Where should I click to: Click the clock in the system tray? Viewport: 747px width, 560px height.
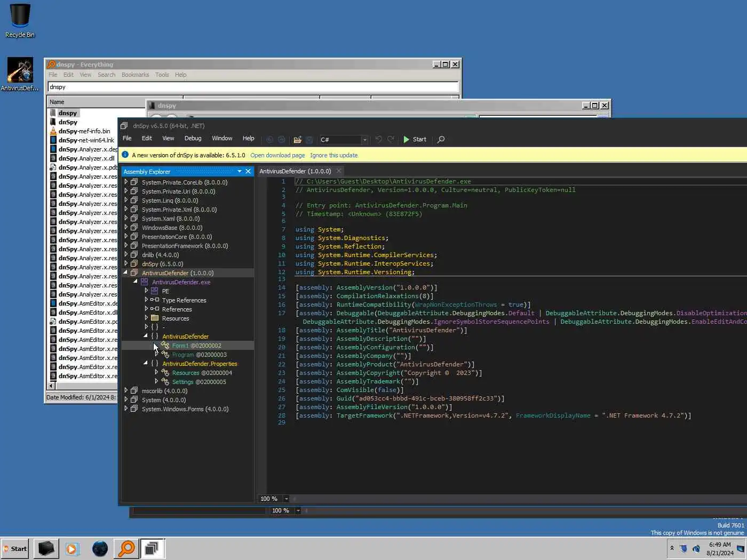(x=720, y=549)
